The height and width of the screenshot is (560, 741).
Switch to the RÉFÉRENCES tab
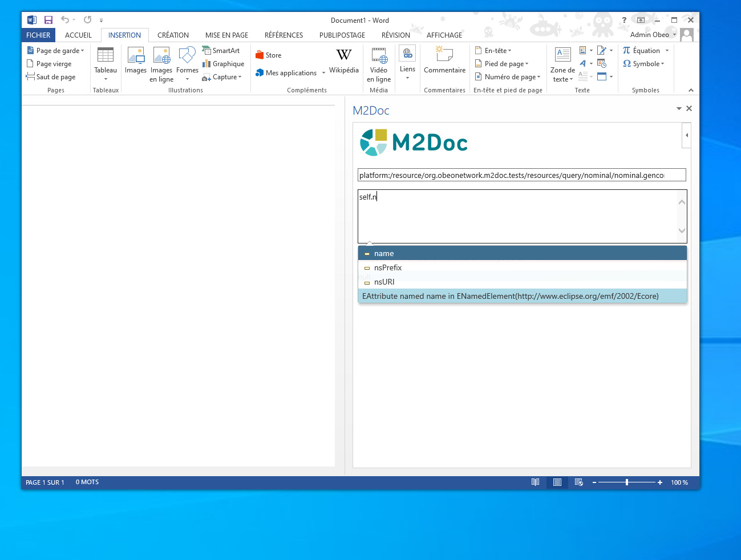click(284, 35)
